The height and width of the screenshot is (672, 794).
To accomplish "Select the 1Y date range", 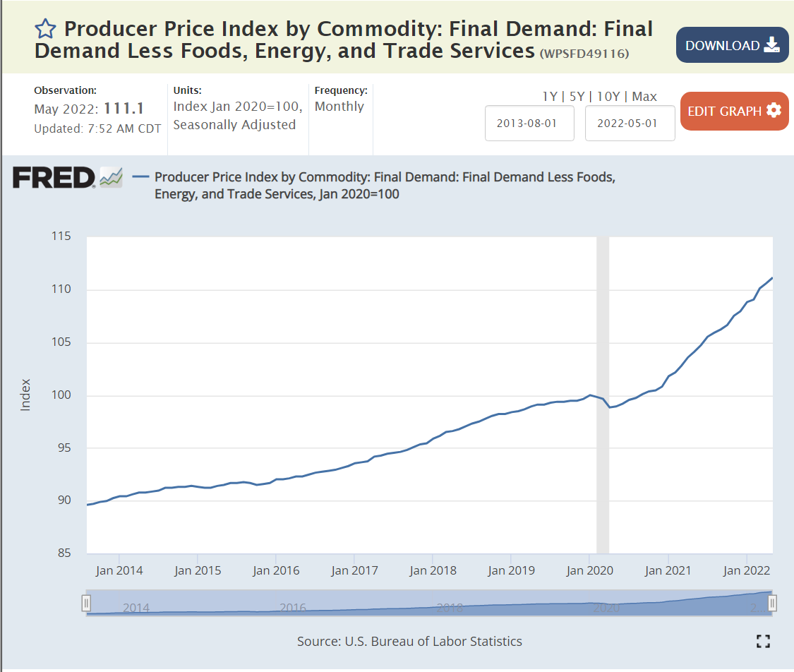I will (549, 96).
